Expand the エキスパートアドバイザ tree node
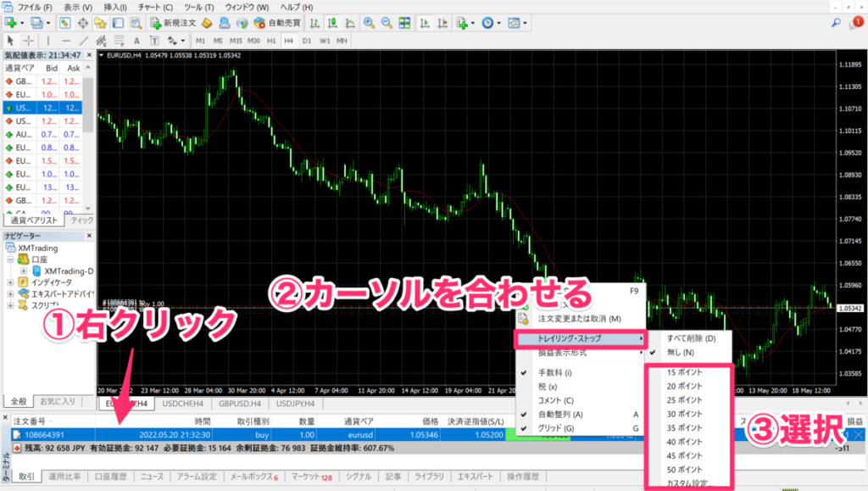868x491 pixels. [10, 294]
